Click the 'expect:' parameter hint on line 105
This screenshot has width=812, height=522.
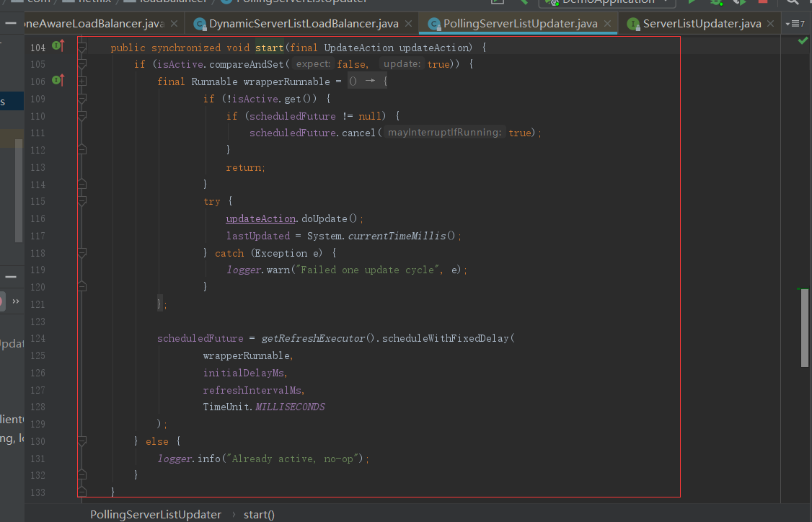click(313, 63)
